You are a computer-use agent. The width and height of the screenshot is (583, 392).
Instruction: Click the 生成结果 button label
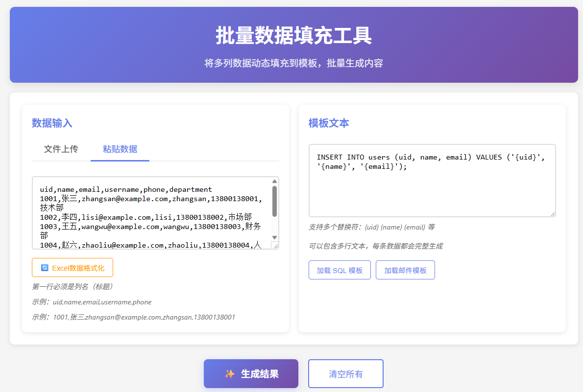click(260, 374)
